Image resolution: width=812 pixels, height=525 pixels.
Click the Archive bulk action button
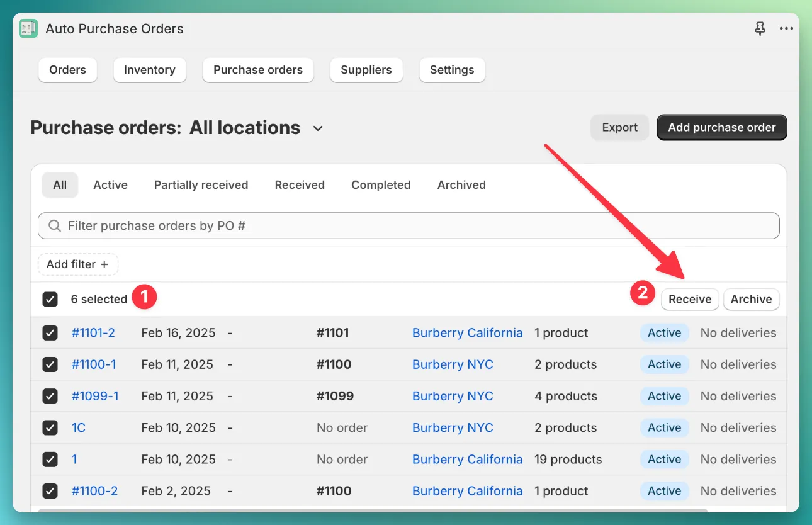point(751,300)
